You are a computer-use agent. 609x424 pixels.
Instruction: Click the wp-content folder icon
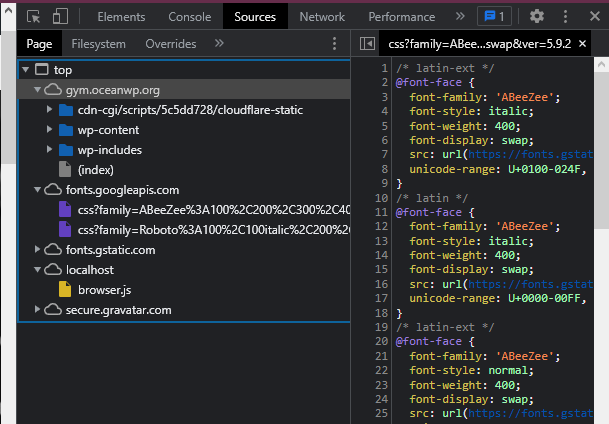click(x=66, y=130)
